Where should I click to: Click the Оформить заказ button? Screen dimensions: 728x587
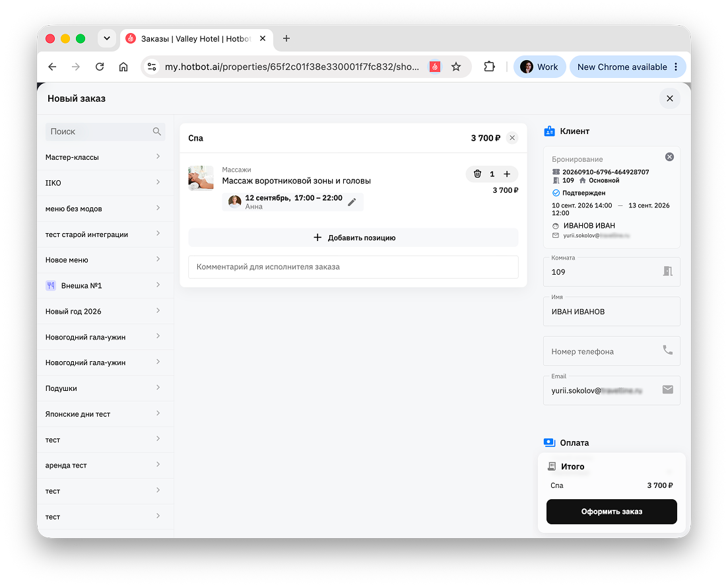611,512
